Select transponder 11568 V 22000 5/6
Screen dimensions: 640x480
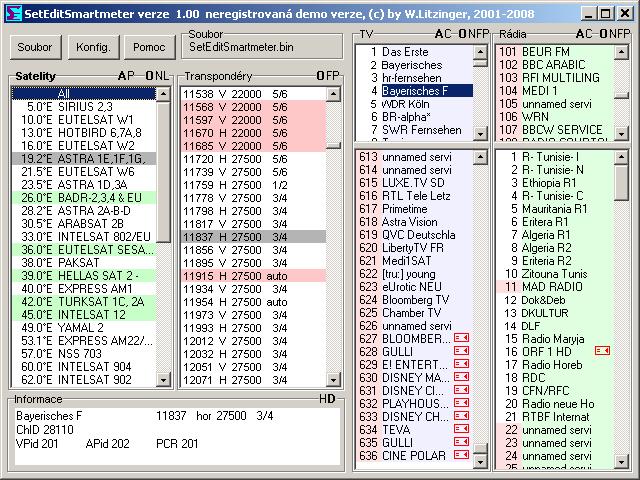253,107
